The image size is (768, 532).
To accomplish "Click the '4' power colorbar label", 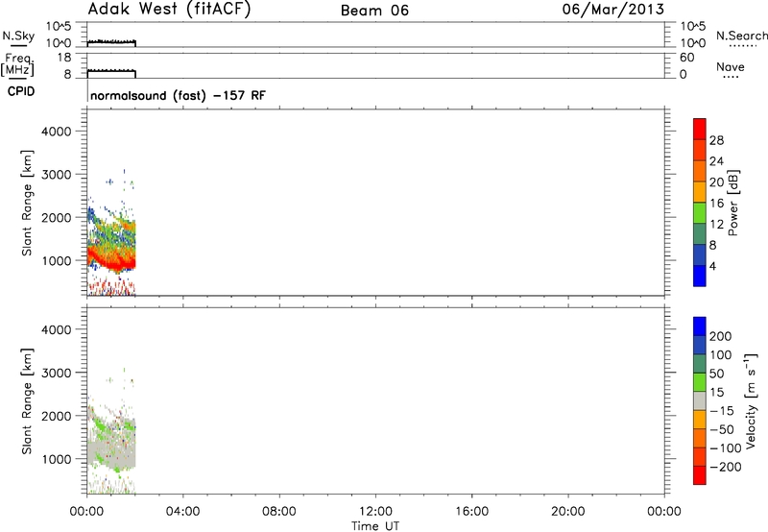I will coord(712,267).
